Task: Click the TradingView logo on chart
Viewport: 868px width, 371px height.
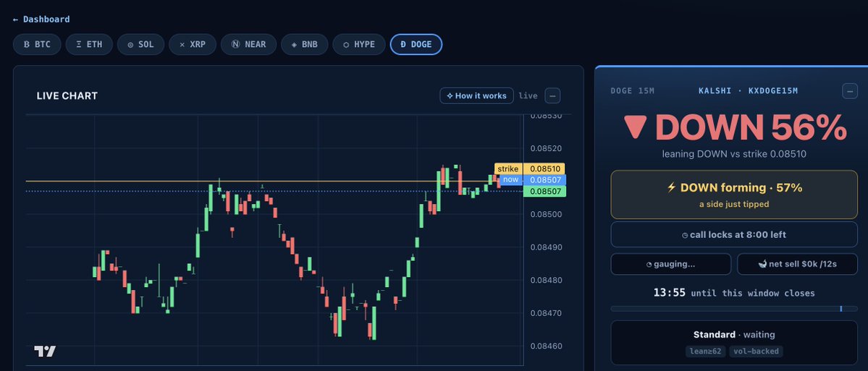Action: 45,351
